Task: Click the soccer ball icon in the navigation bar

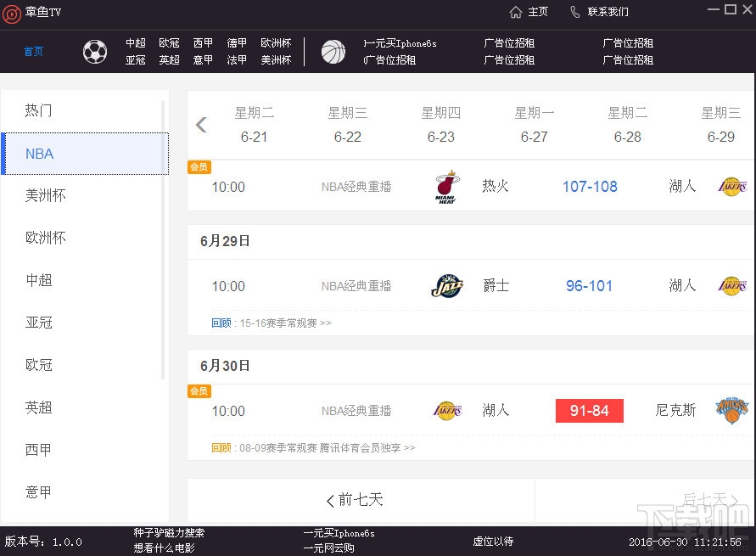Action: [x=94, y=51]
